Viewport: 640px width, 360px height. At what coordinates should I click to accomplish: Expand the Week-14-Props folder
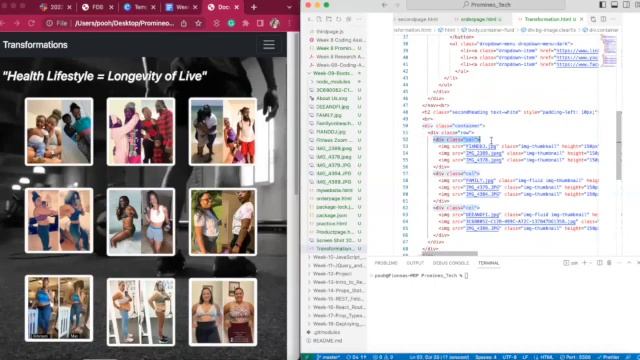point(335,290)
